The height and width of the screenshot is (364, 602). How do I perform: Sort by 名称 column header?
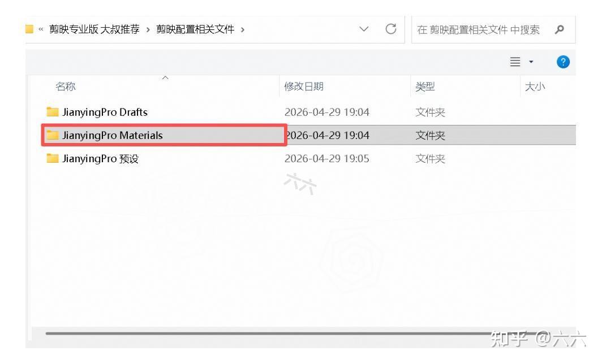click(66, 86)
